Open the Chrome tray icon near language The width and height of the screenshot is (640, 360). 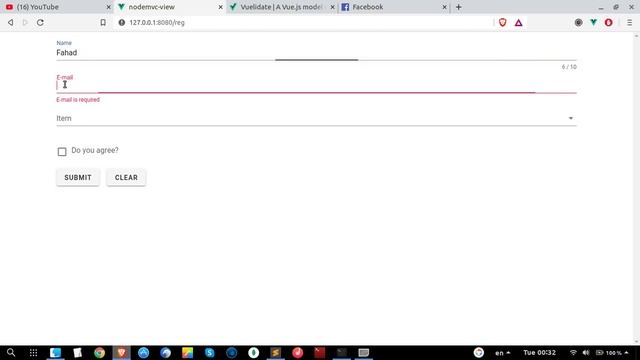479,352
